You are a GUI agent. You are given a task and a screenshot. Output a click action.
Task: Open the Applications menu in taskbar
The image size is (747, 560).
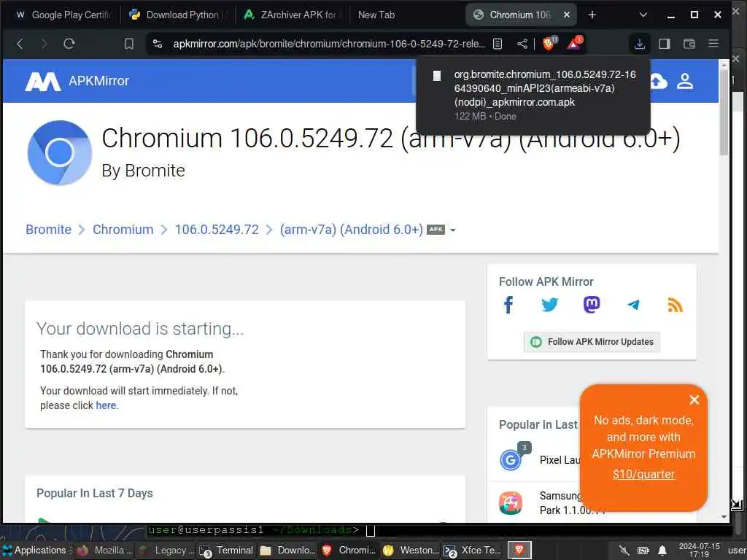click(x=36, y=550)
